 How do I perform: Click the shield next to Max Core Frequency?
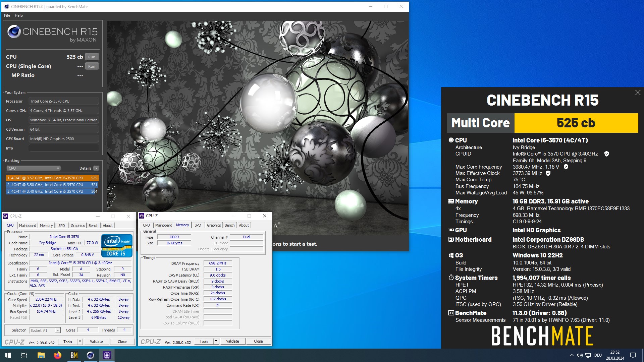[x=566, y=167]
